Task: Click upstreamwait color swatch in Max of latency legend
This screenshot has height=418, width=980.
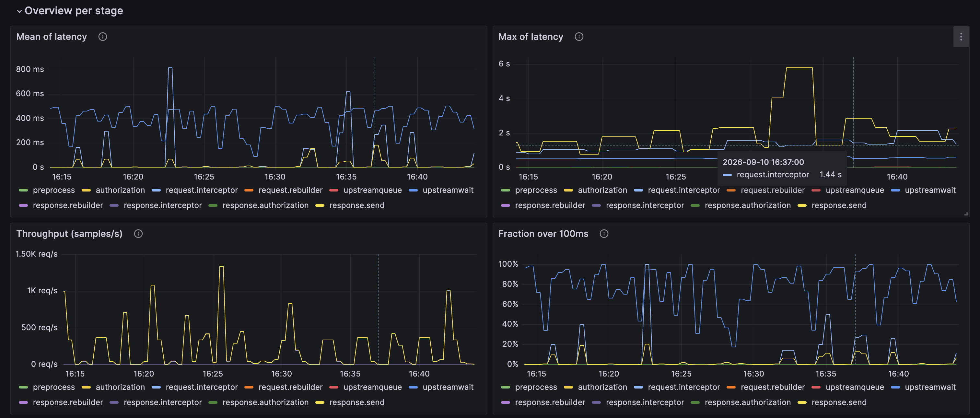Action: click(895, 190)
